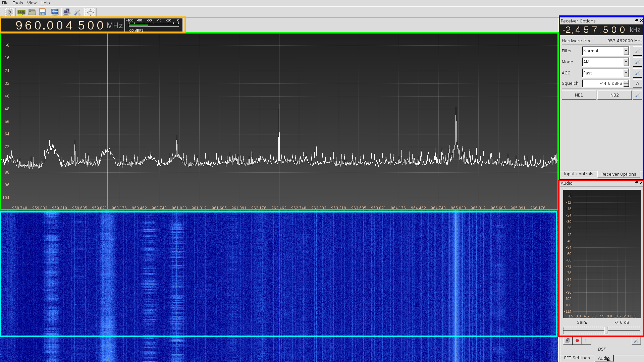Open the Mode dropdown showing AM
The width and height of the screenshot is (644, 362).
pos(605,62)
